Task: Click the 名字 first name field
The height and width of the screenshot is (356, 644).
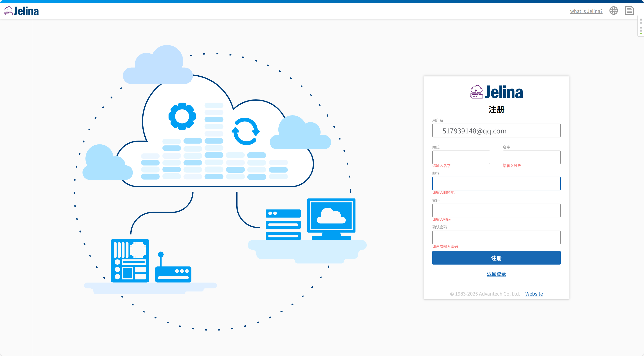Action: pyautogui.click(x=531, y=157)
